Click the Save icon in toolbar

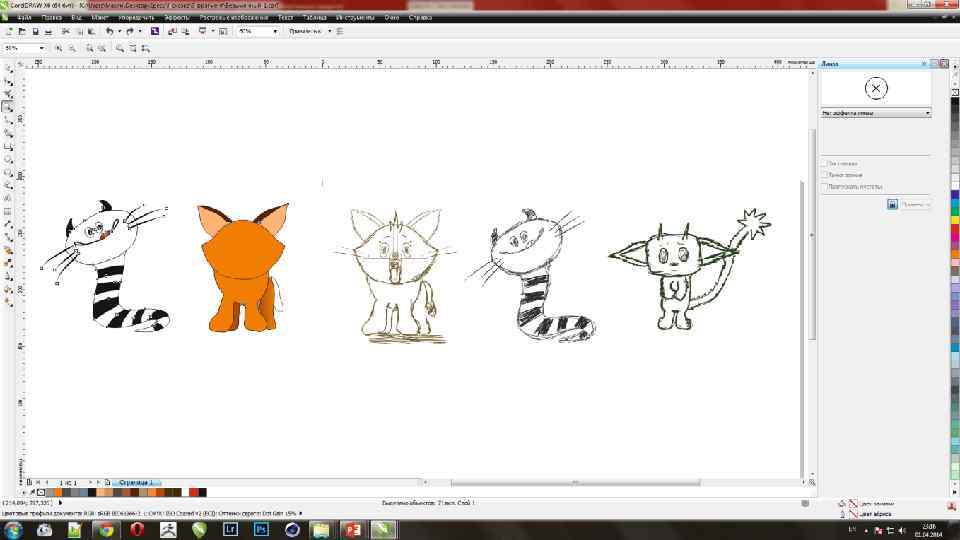pos(36,31)
